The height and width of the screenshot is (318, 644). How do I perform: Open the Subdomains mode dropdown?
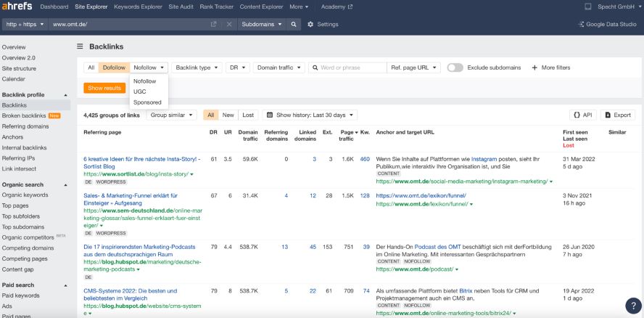(262, 24)
